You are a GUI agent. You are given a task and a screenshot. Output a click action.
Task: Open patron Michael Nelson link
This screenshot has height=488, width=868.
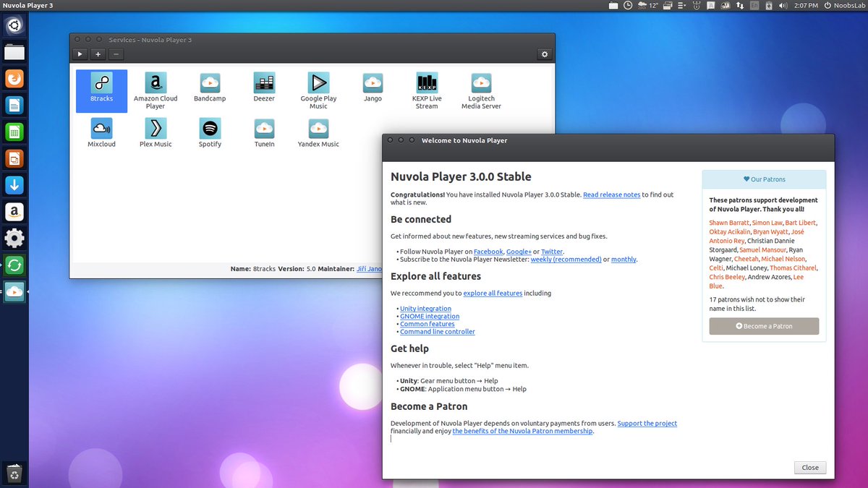tap(783, 259)
